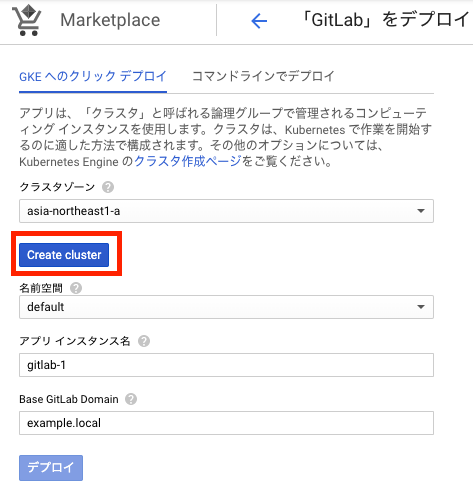Expand the asia-northeast1-a zone dropdown
Viewport: 473px width, 491px height.
click(x=226, y=211)
